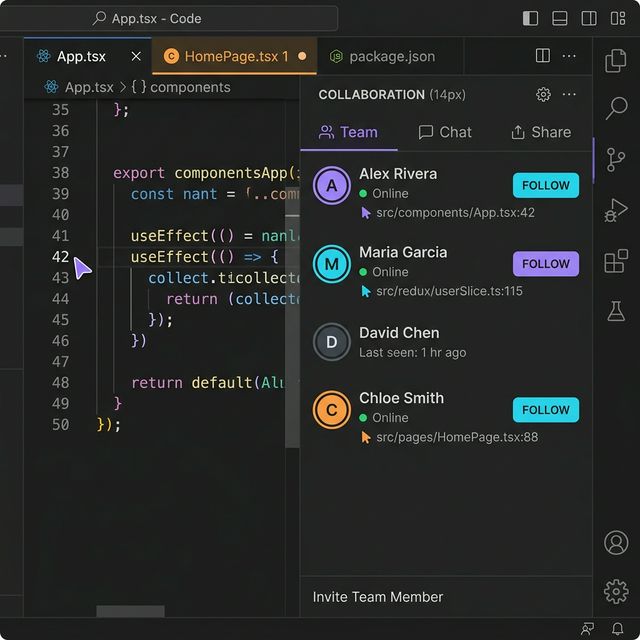This screenshot has width=640, height=640.
Task: Click David Chen's avatar
Action: point(331,342)
